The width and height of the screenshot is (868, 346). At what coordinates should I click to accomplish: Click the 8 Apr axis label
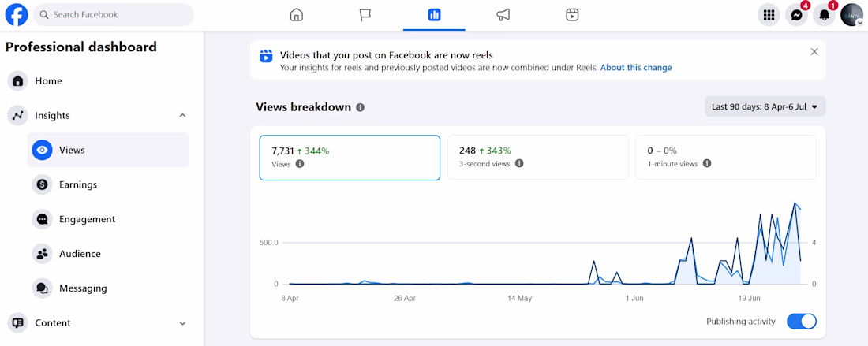coord(290,299)
